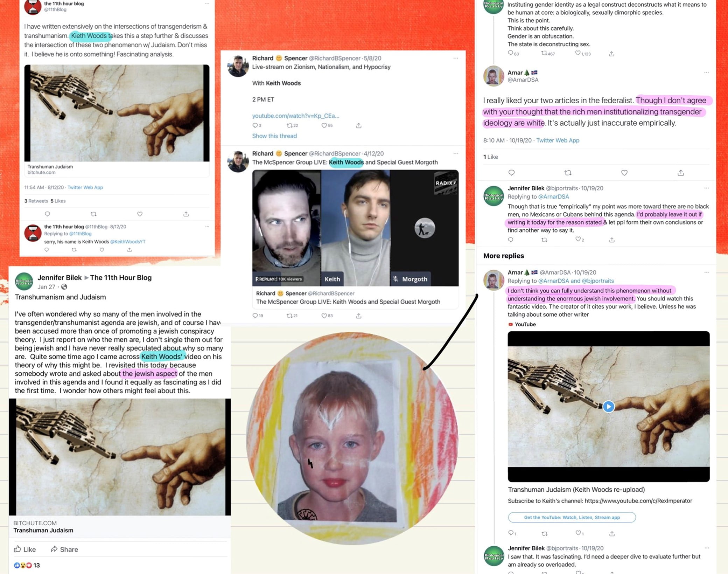Share the McSpencer Group LIVE tweet

tap(359, 316)
